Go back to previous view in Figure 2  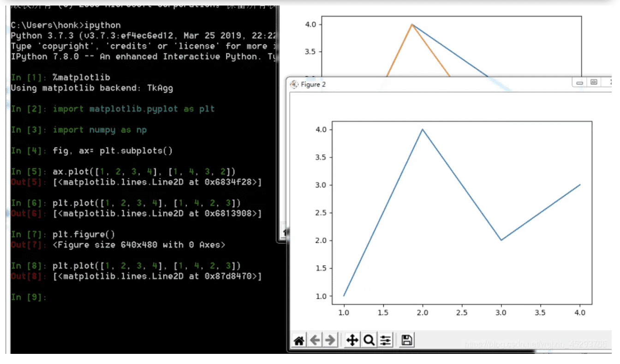(315, 341)
